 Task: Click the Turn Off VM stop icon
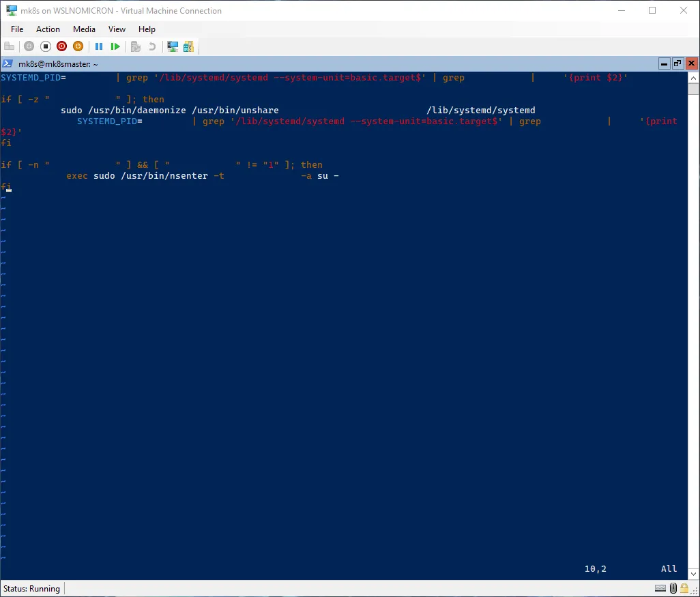(x=46, y=46)
